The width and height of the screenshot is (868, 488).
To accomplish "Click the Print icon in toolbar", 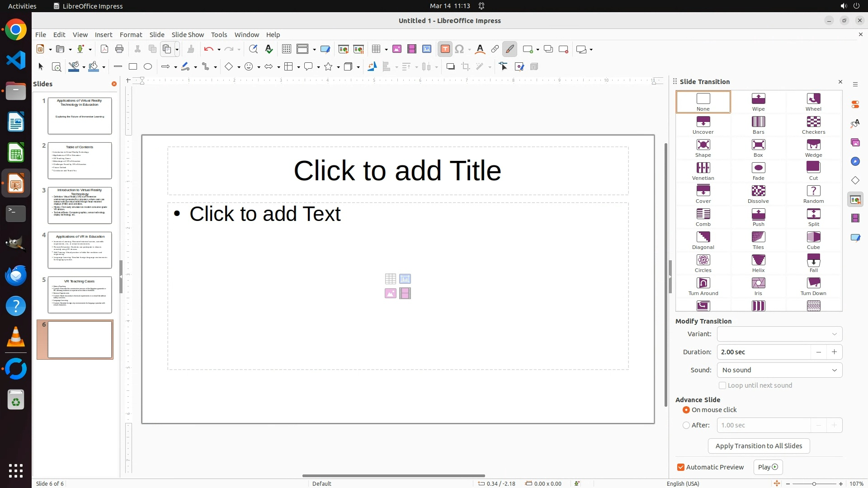I will point(119,49).
